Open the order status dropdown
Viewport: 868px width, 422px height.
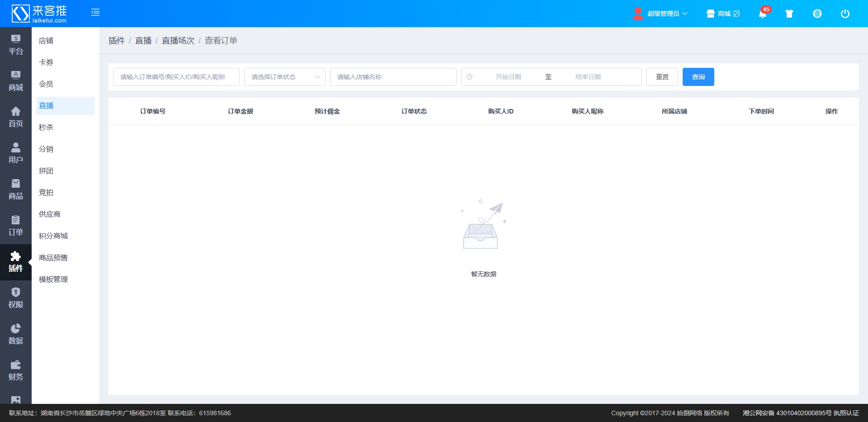point(284,77)
